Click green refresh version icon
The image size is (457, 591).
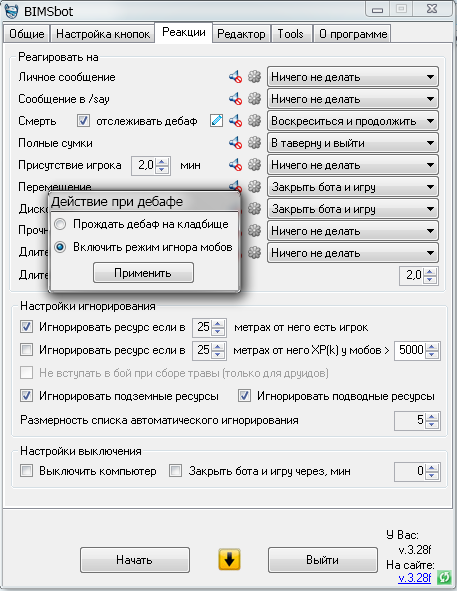(x=444, y=577)
